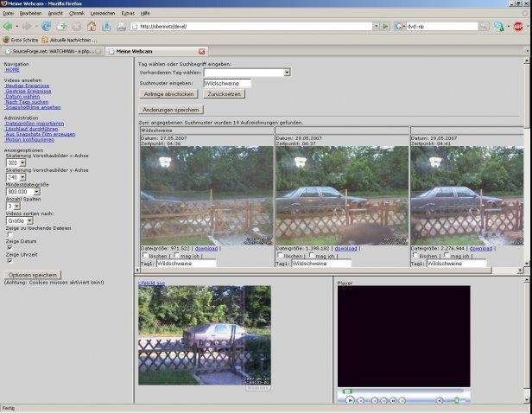532x414 pixels.
Task: Click the Firefox home icon
Action: coord(92,26)
